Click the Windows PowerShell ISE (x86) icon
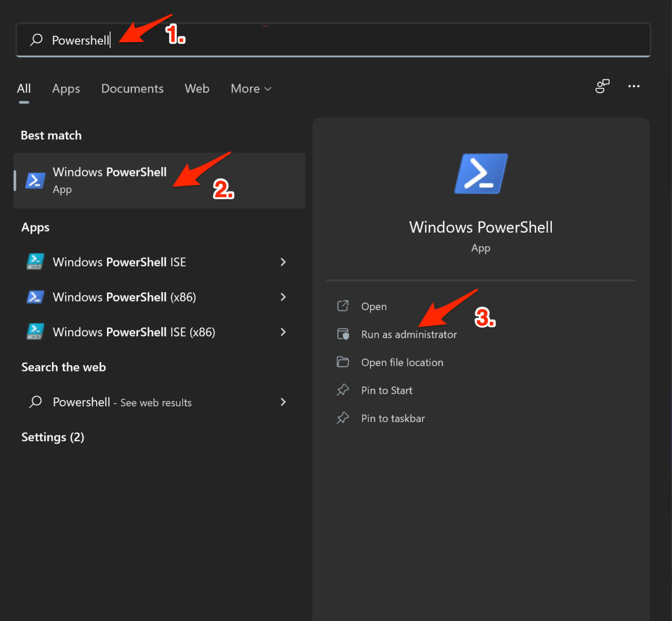 pos(35,332)
